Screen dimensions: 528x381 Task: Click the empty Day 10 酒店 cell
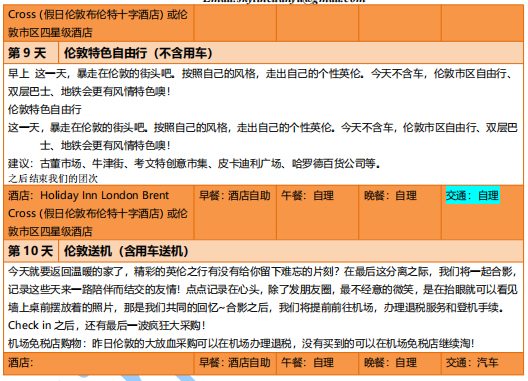(99, 363)
